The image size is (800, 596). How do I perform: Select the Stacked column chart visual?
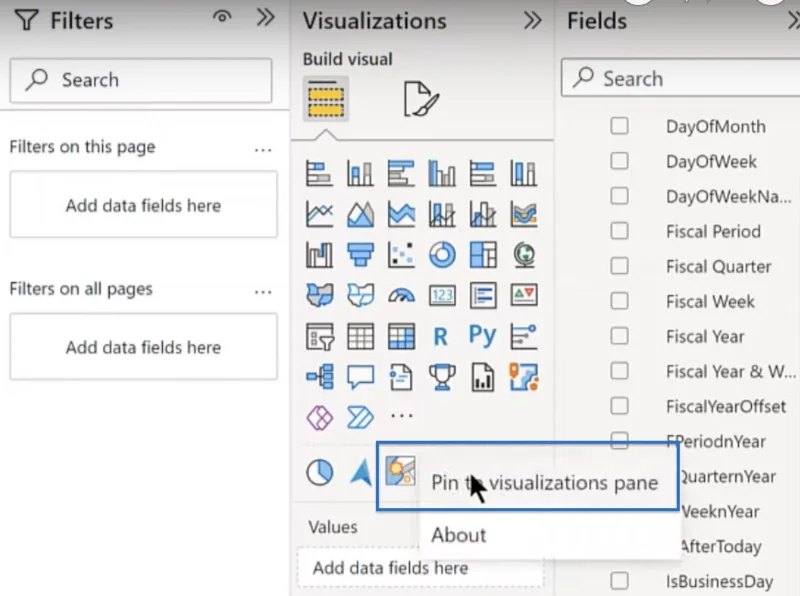[360, 173]
